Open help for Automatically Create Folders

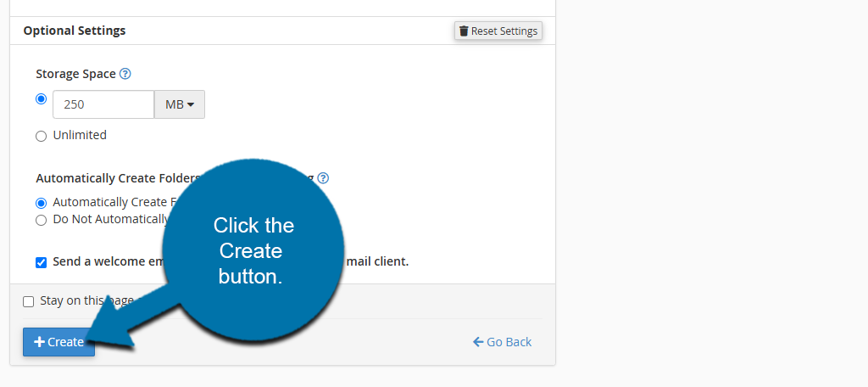point(322,178)
